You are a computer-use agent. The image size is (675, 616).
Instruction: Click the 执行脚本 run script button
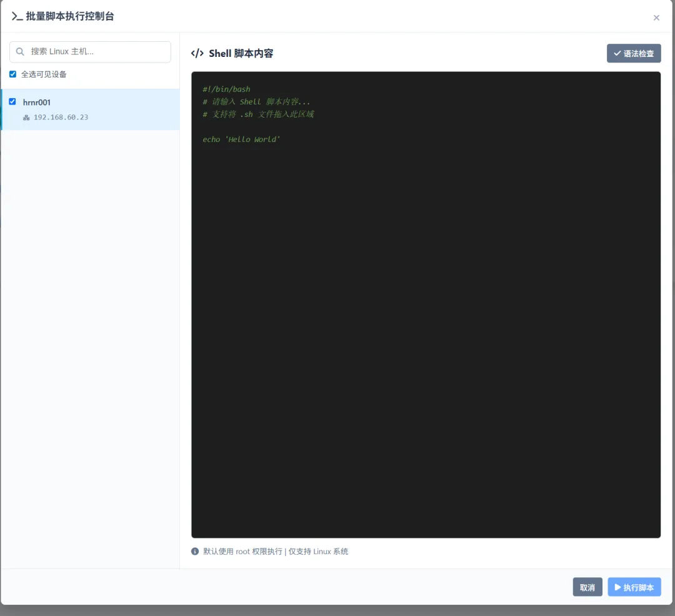(634, 587)
